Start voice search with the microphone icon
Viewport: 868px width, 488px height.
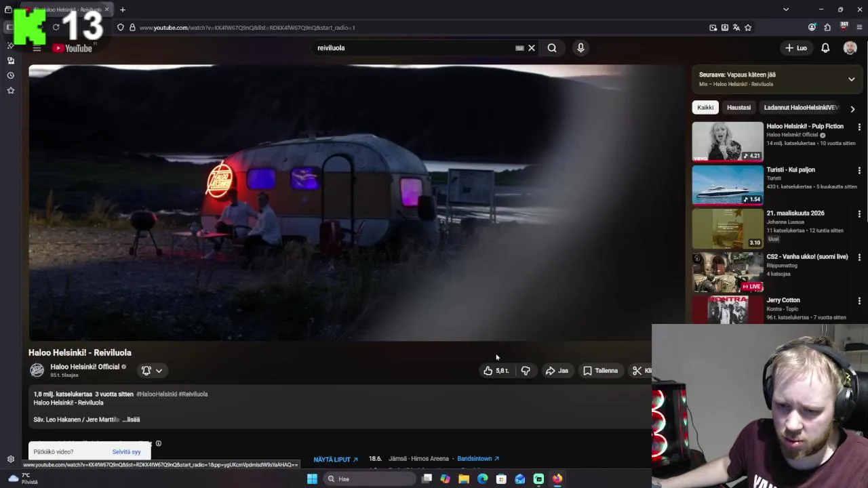580,48
